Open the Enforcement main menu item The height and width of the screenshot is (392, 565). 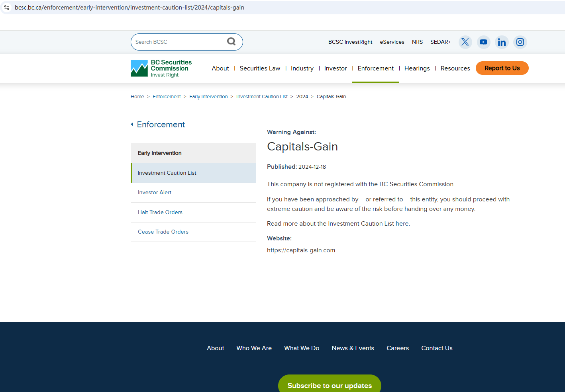tap(375, 68)
